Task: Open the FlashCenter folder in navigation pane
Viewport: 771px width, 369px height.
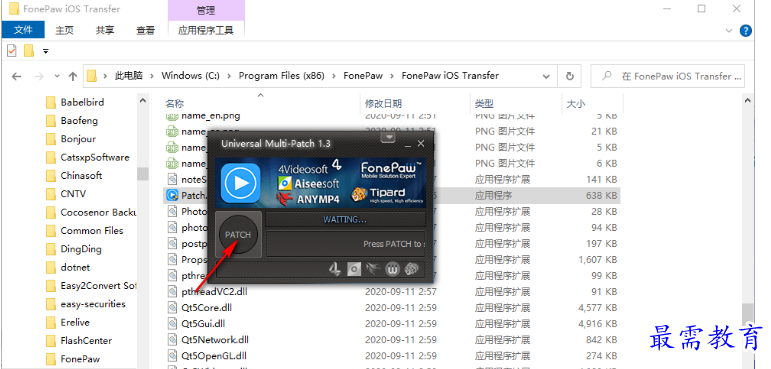Action: [86, 340]
